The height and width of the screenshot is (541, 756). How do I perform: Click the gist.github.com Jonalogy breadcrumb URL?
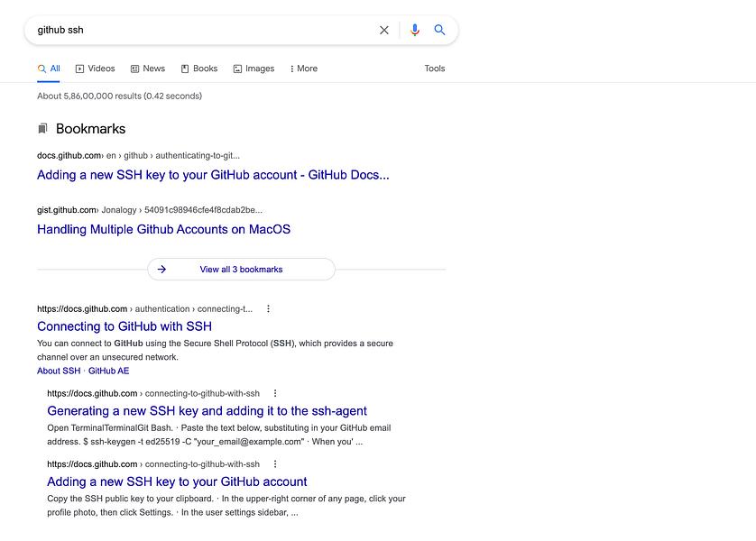150,210
